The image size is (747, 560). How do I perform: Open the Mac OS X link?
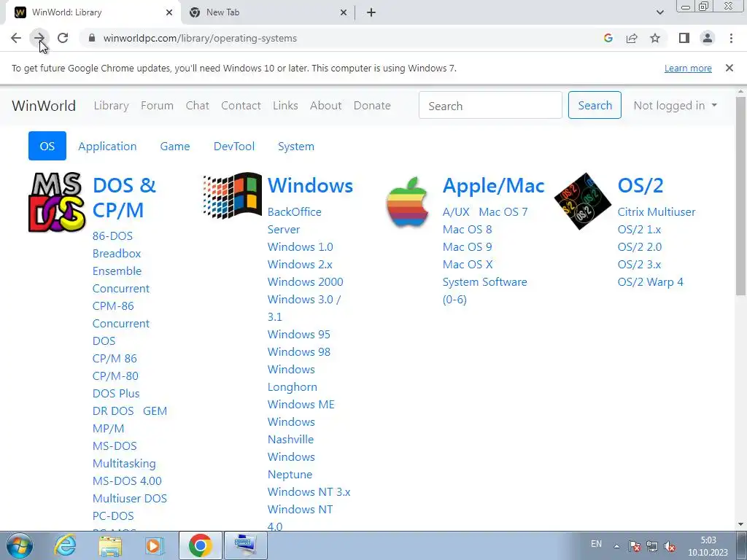click(x=468, y=264)
